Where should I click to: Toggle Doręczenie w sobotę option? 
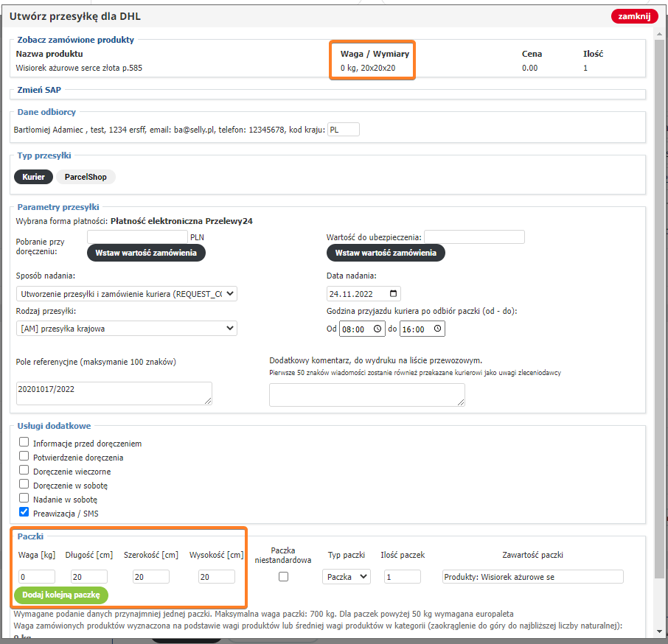tap(24, 486)
